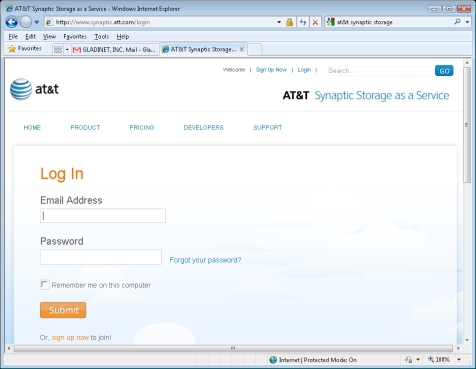
Task: Open the Favorites menu
Action: pos(75,36)
